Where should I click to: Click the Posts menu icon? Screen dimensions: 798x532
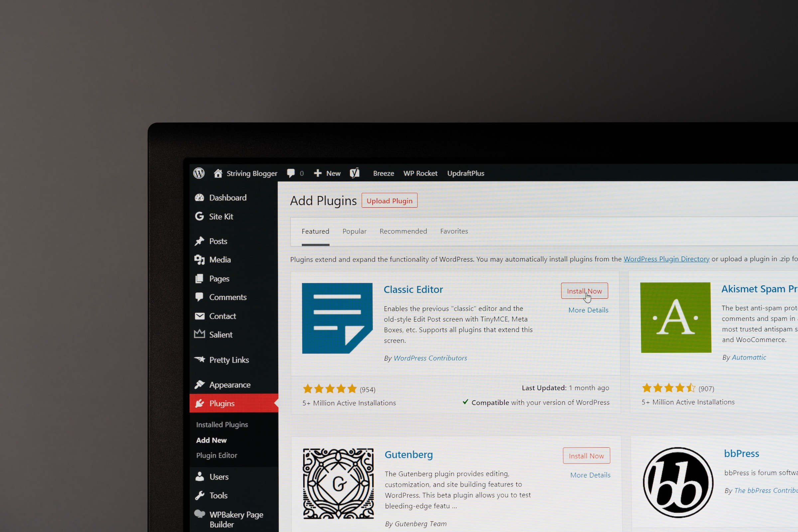coord(200,241)
